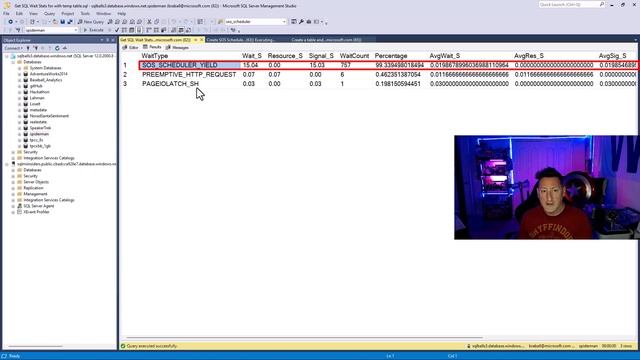Select the NoradSantaSentiment database
The image size is (640, 360).
point(49,116)
